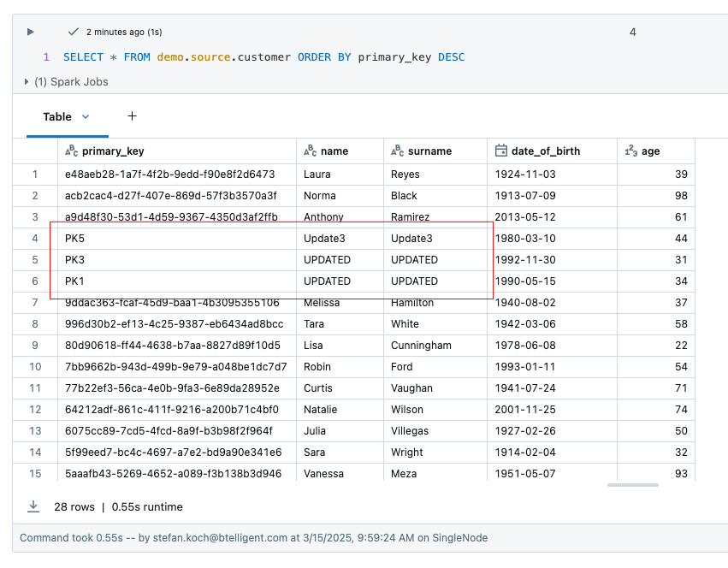The height and width of the screenshot is (568, 728).
Task: Open the Table tab dropdown chevron
Action: point(86,116)
